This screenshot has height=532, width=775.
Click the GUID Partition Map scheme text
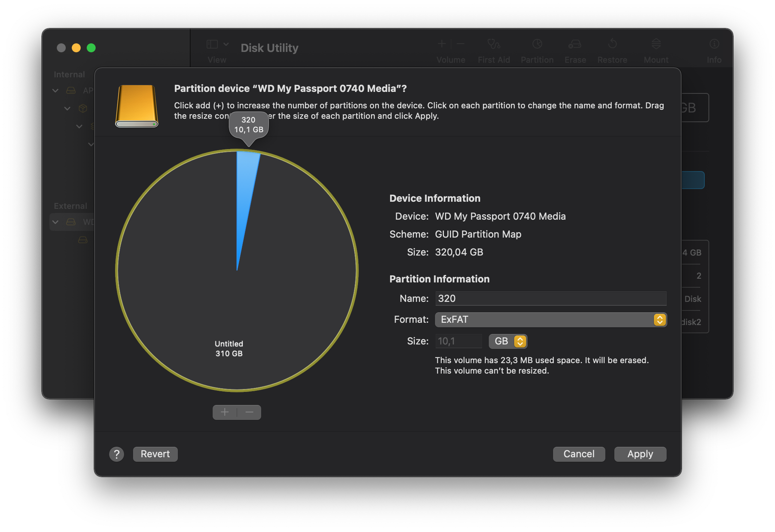(478, 234)
